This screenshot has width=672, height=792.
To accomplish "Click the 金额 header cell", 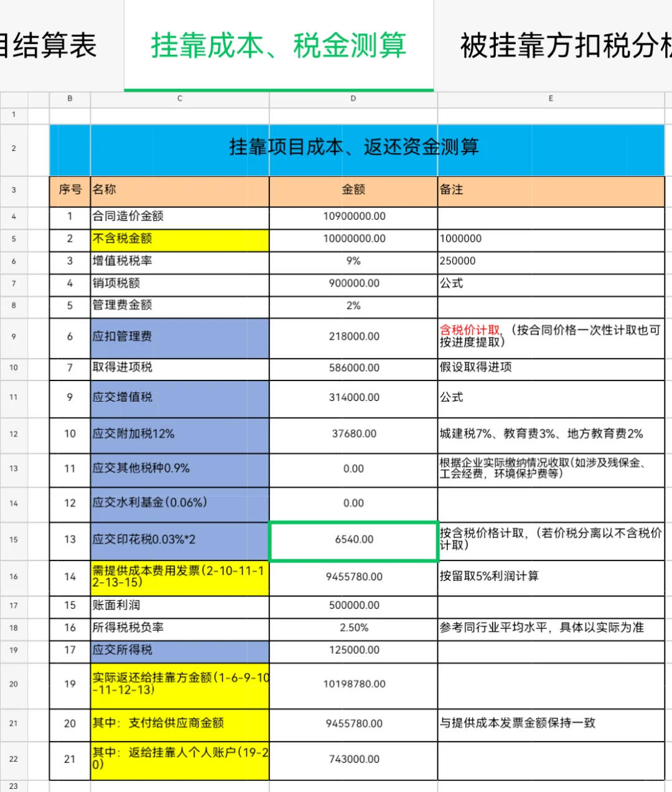I will (353, 190).
